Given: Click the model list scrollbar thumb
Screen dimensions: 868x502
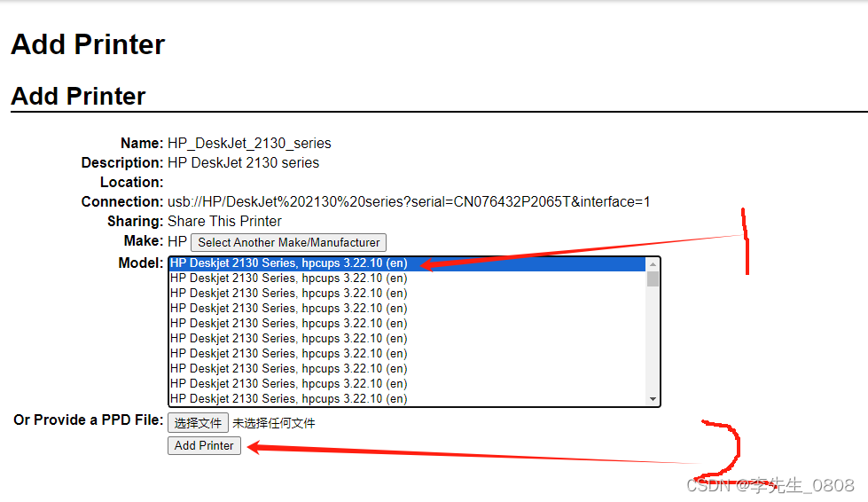Looking at the screenshot, I should point(653,279).
